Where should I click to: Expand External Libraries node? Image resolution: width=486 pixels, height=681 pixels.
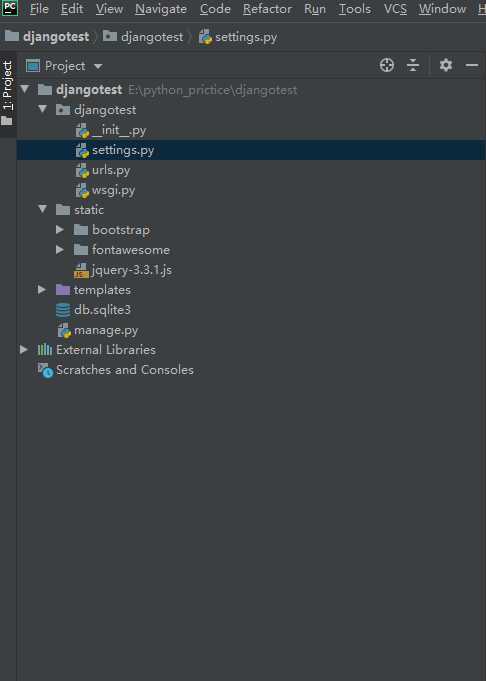(23, 349)
